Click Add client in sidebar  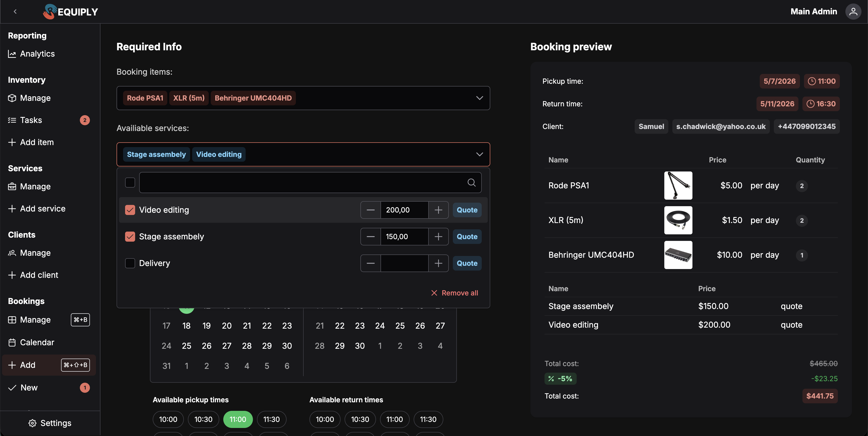[x=33, y=275]
